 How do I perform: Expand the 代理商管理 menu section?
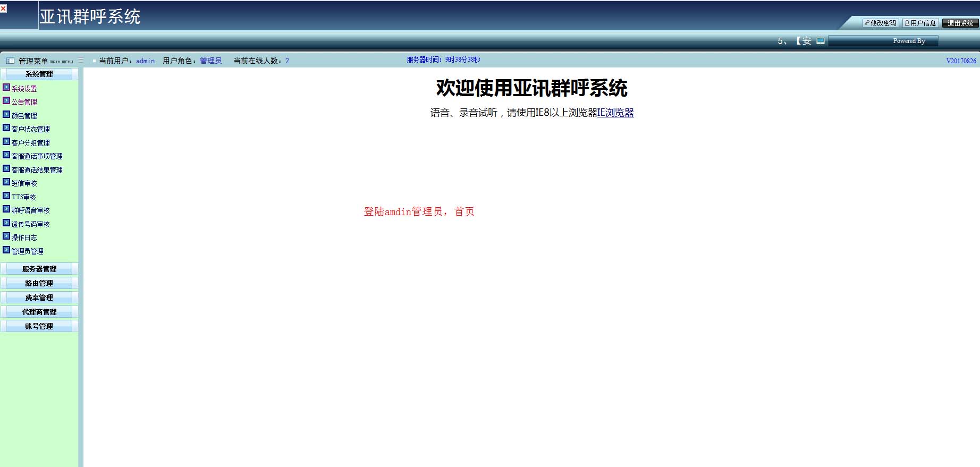coord(39,312)
